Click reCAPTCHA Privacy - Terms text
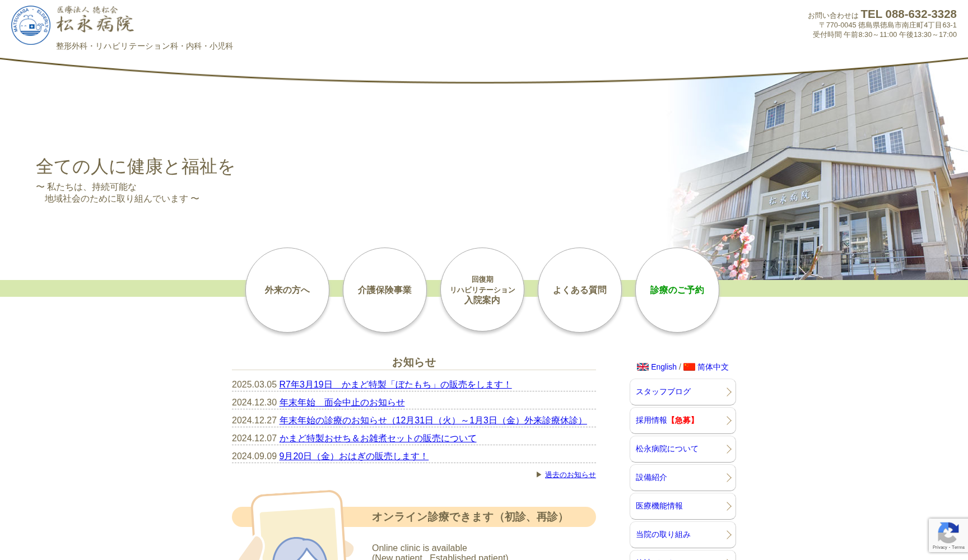This screenshot has width=968, height=560. (x=948, y=548)
